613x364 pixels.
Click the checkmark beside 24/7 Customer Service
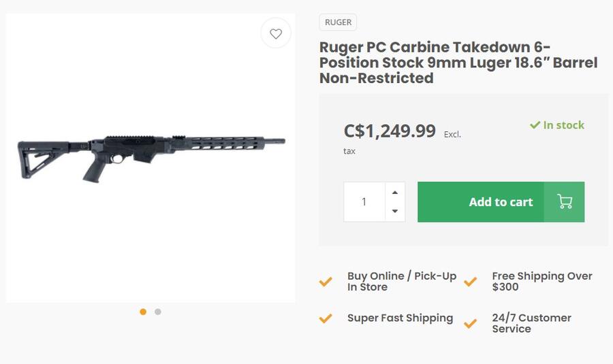pyautogui.click(x=470, y=323)
